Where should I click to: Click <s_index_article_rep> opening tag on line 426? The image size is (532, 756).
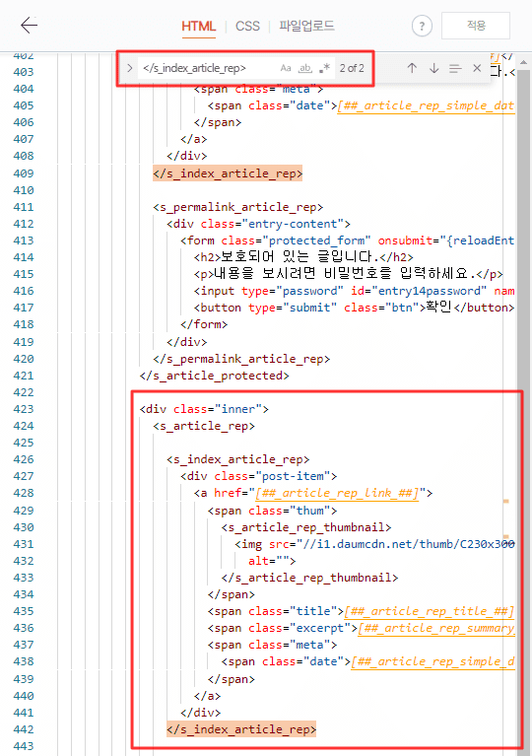point(238,459)
